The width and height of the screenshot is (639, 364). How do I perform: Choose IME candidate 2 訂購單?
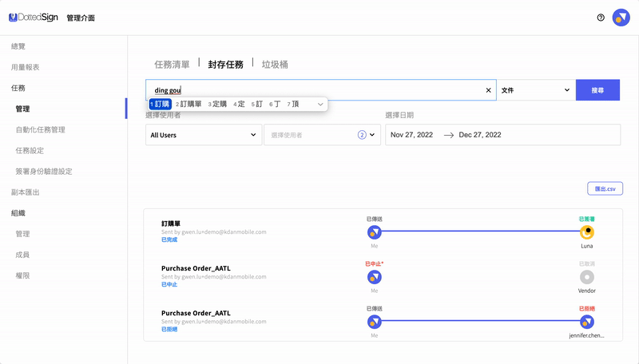pyautogui.click(x=189, y=105)
